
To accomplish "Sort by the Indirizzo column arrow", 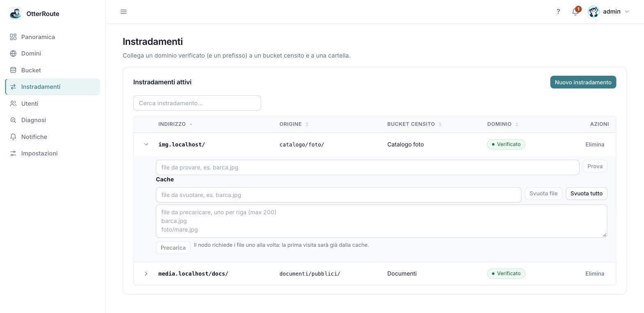I will tap(191, 124).
